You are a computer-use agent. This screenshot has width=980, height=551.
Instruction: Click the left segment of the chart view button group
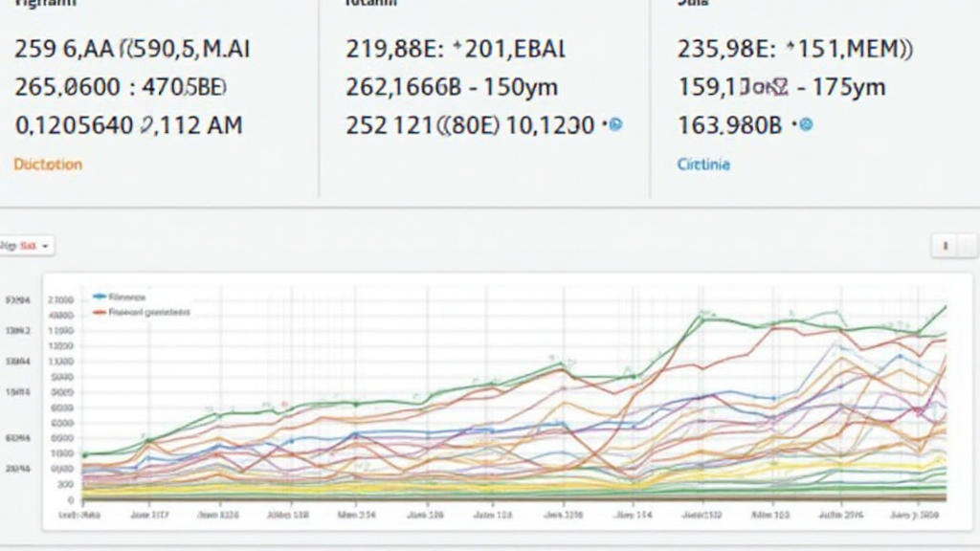(946, 247)
